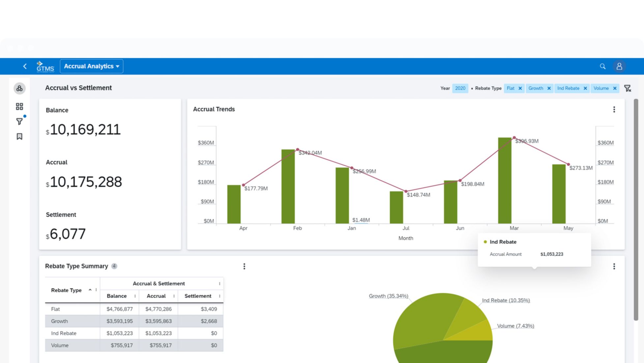
Task: Click the dashboard grid icon in sidebar
Action: pos(19,106)
